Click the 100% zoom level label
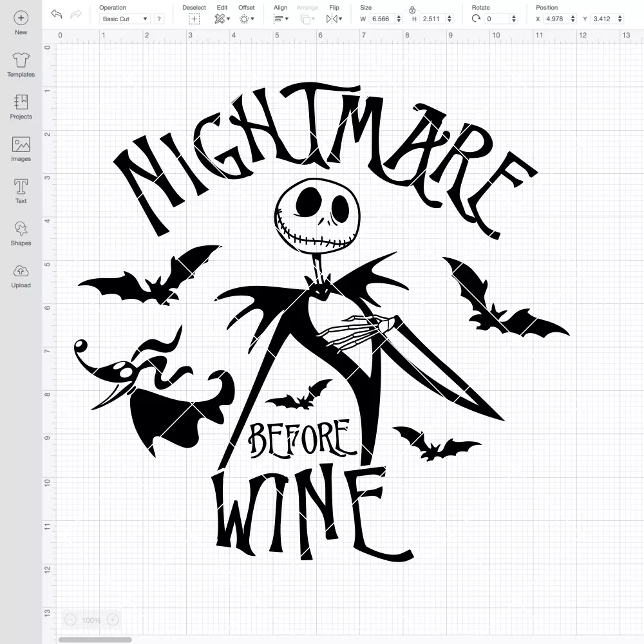Screen dimensions: 644x644 [91, 620]
